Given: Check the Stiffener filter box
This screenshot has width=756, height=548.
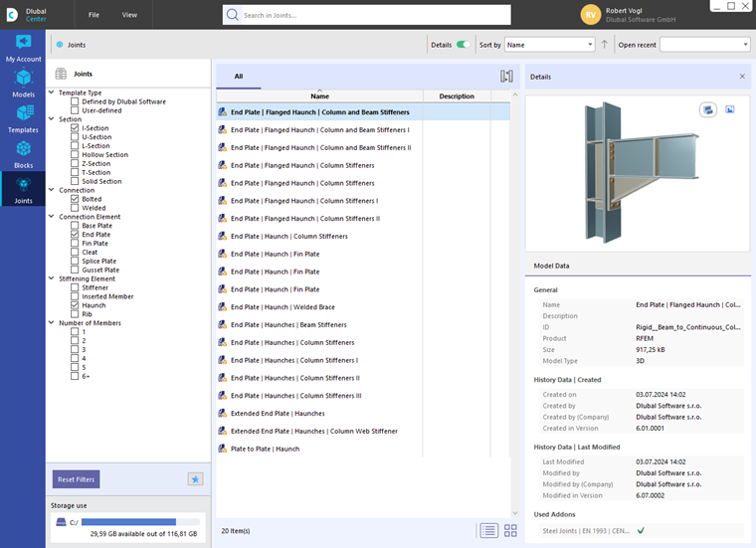Looking at the screenshot, I should pyautogui.click(x=75, y=287).
